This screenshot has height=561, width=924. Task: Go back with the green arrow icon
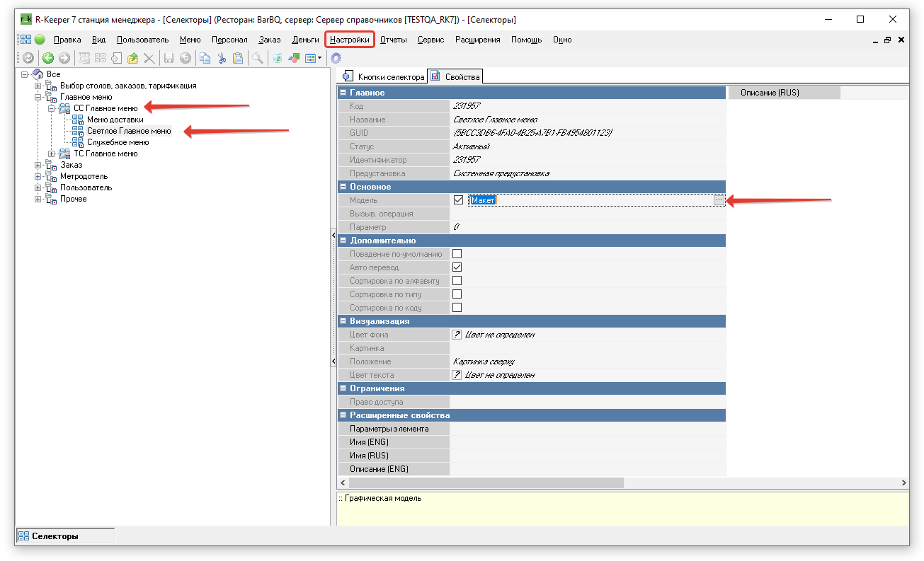point(48,59)
